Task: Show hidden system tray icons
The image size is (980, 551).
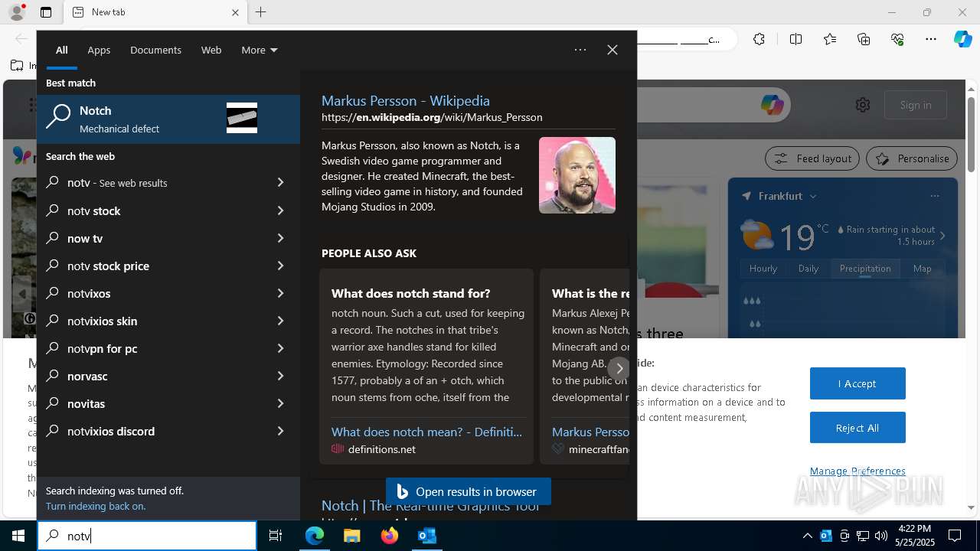Action: point(807,536)
